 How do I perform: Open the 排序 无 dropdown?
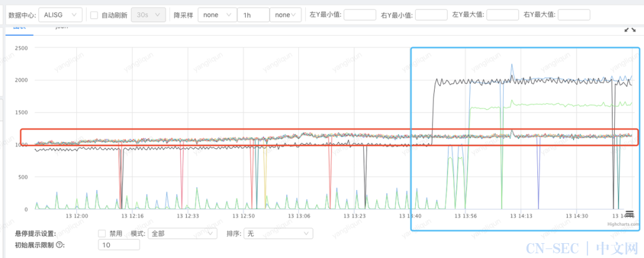(278, 234)
